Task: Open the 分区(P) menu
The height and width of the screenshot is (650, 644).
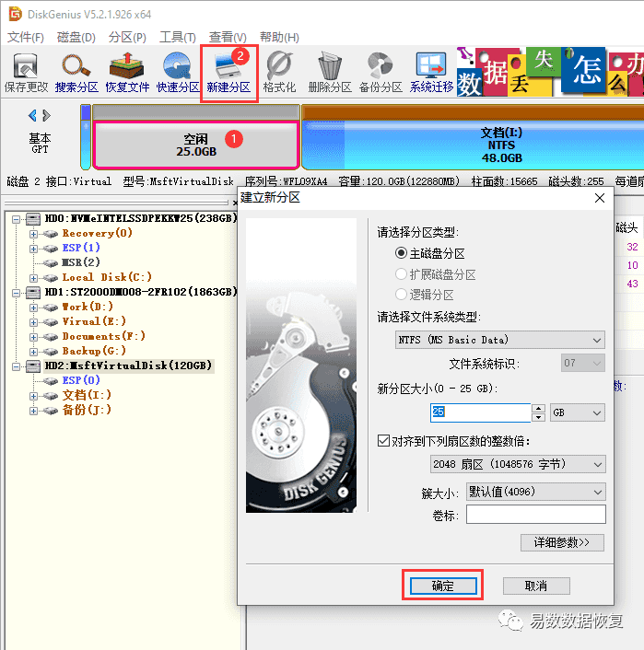Action: click(x=127, y=38)
